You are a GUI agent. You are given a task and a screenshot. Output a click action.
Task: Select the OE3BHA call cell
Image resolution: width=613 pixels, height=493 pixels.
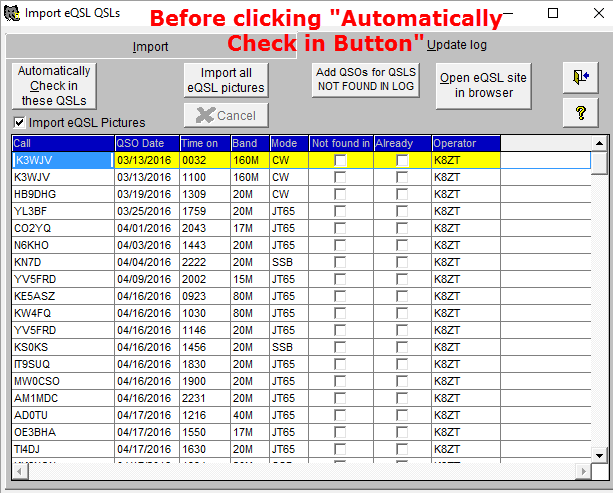click(63, 432)
